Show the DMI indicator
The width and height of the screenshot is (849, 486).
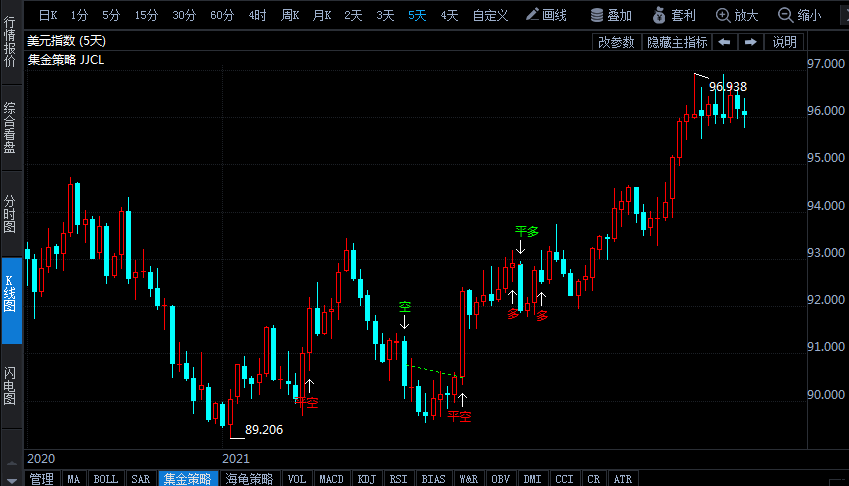click(x=533, y=479)
